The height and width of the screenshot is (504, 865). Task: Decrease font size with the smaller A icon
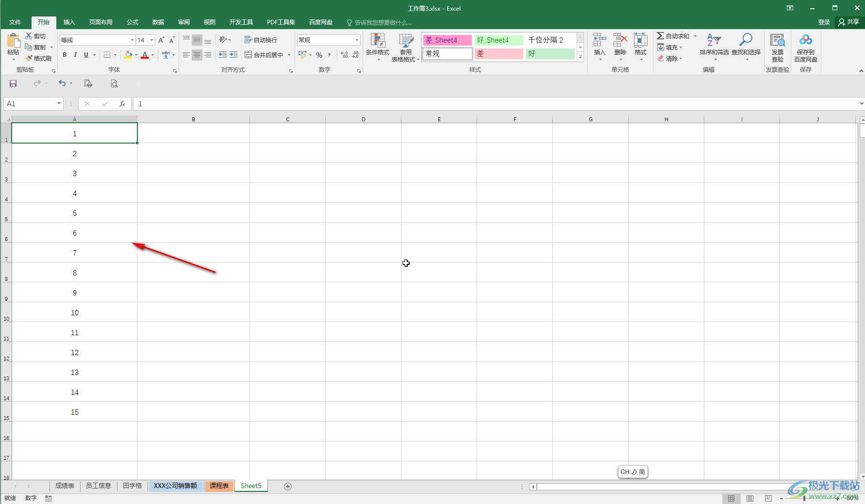coord(172,40)
